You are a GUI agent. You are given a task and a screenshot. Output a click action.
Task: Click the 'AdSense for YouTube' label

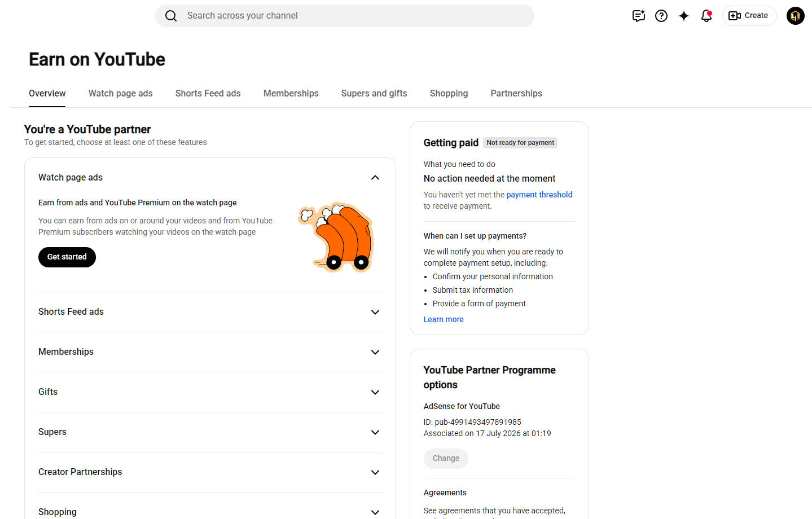point(462,406)
